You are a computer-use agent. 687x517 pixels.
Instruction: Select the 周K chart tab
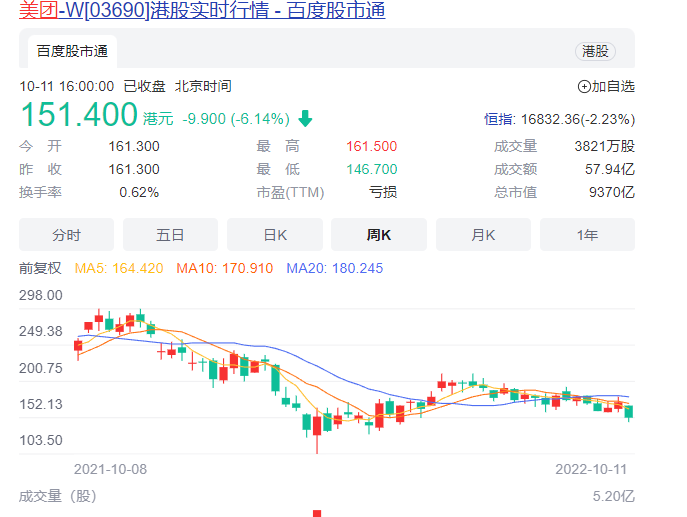coord(379,235)
